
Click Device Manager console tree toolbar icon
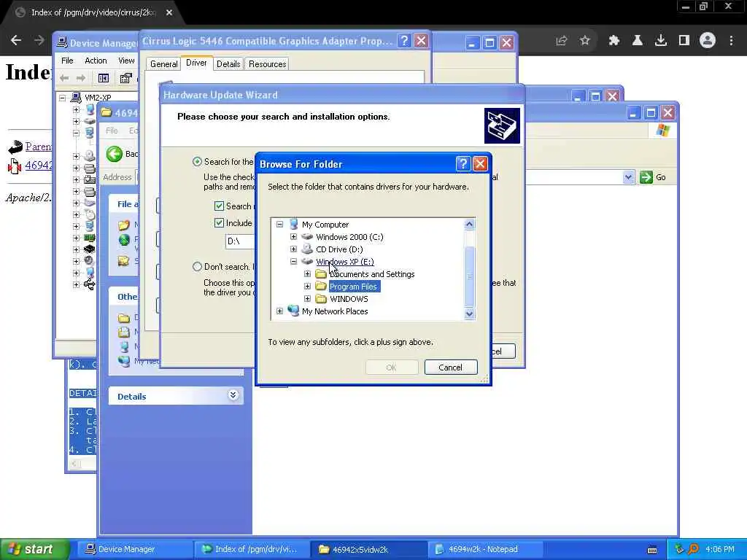[x=104, y=78]
